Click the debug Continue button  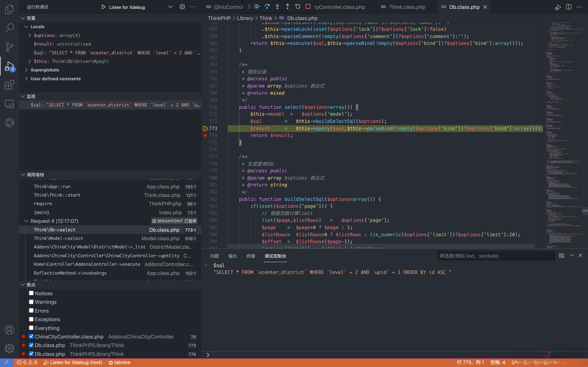click(x=257, y=7)
